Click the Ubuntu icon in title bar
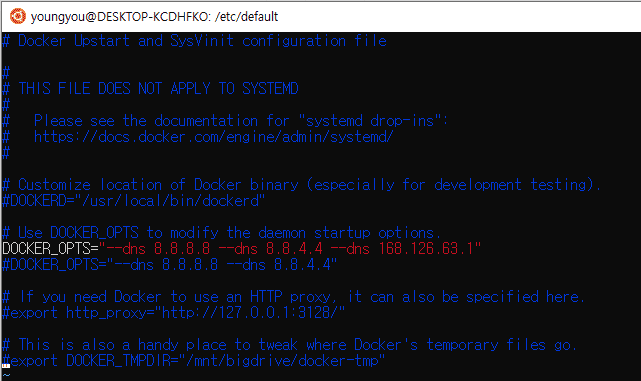This screenshot has width=641, height=381. (18, 16)
